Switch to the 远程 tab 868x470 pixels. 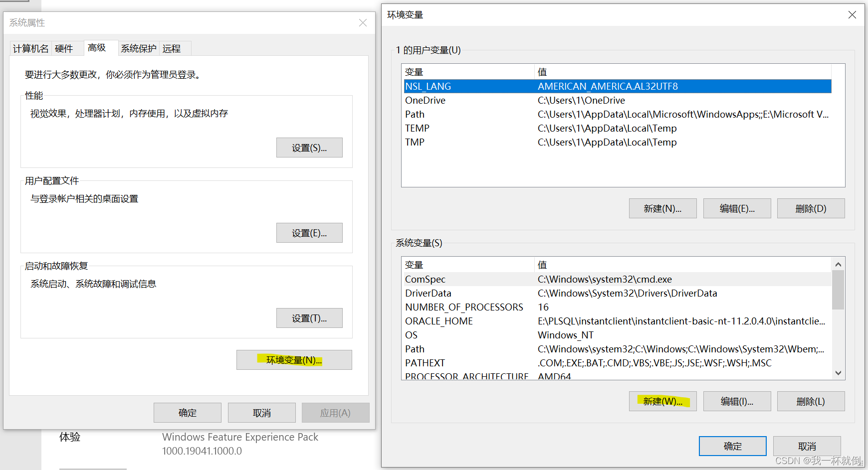pos(172,48)
